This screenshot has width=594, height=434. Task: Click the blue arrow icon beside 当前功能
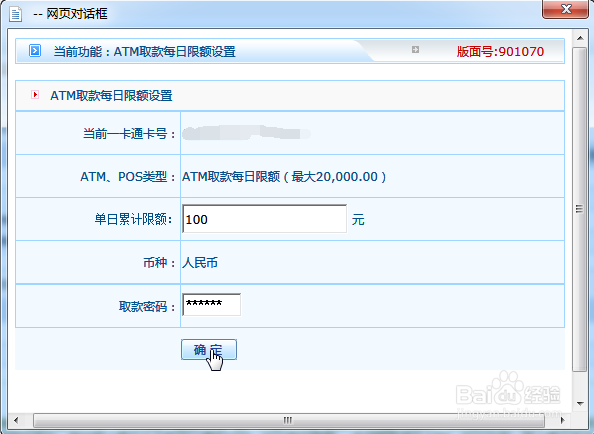pyautogui.click(x=35, y=50)
